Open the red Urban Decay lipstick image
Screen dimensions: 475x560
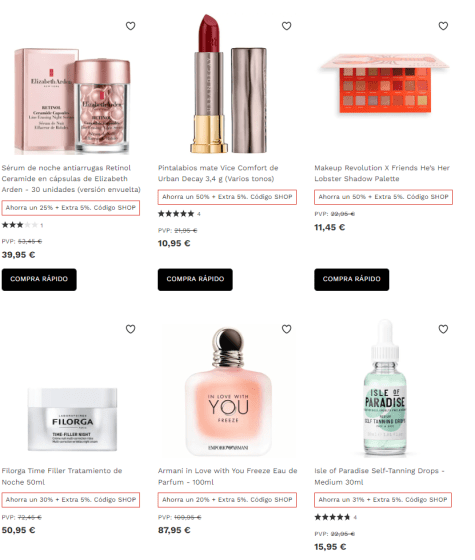(229, 84)
